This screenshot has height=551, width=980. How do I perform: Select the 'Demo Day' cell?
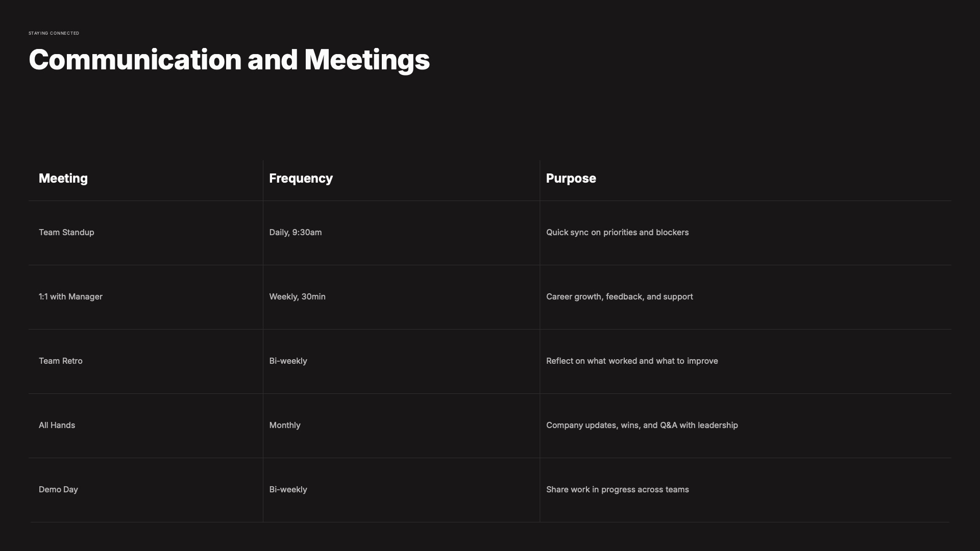[x=58, y=490]
